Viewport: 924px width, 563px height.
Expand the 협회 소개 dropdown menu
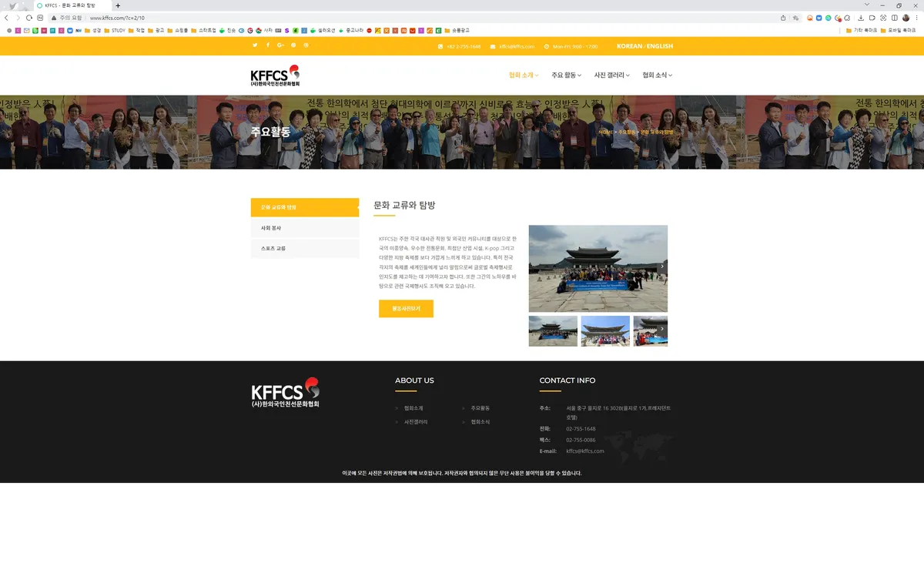(524, 75)
